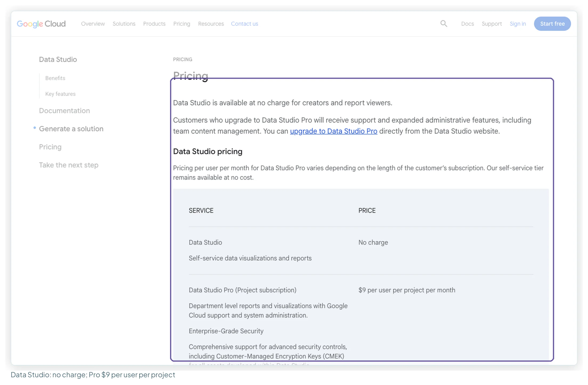Click the PRICE column header
This screenshot has width=588, height=385.
[367, 211]
